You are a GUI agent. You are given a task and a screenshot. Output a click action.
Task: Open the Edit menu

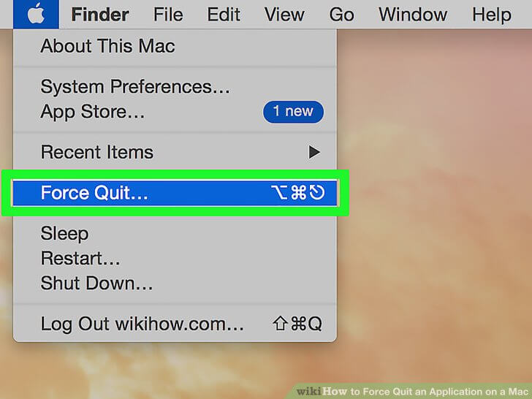tap(224, 15)
